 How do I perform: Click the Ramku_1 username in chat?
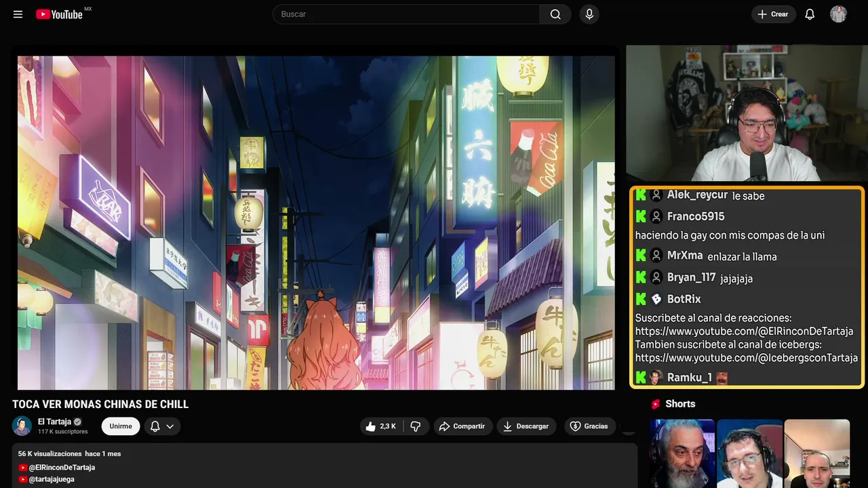click(x=690, y=378)
